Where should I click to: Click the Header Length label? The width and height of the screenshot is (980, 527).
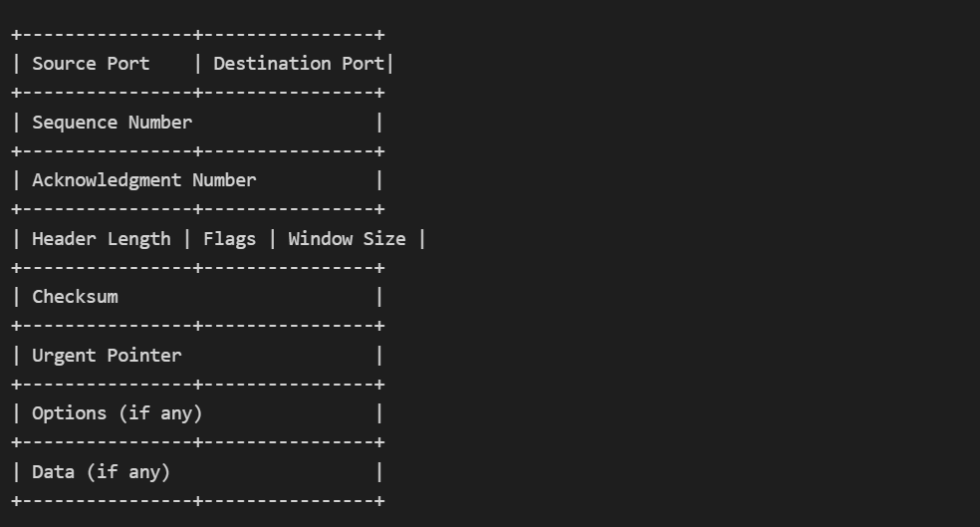click(x=102, y=239)
